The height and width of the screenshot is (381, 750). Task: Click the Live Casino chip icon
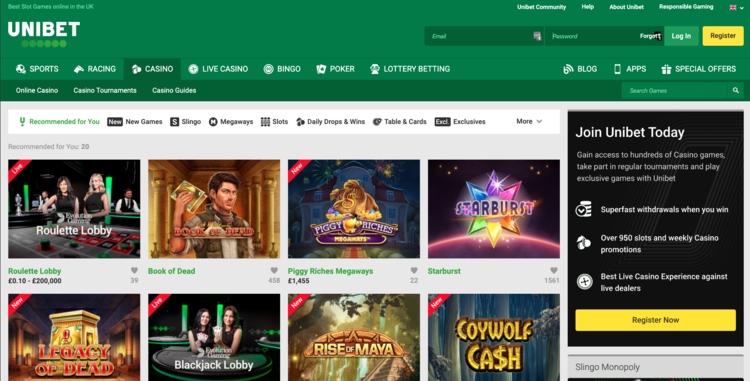coord(193,69)
